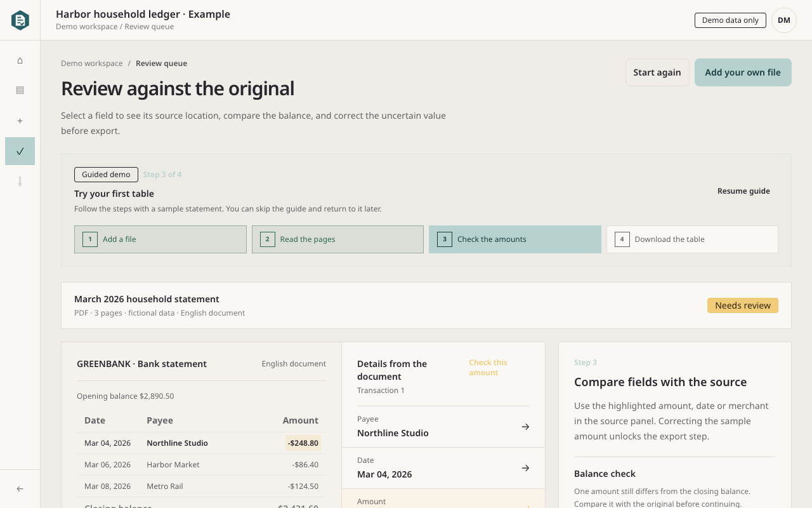Screen dimensions: 812x508
Task: Open step 2 Read the pages
Action: click(337, 239)
